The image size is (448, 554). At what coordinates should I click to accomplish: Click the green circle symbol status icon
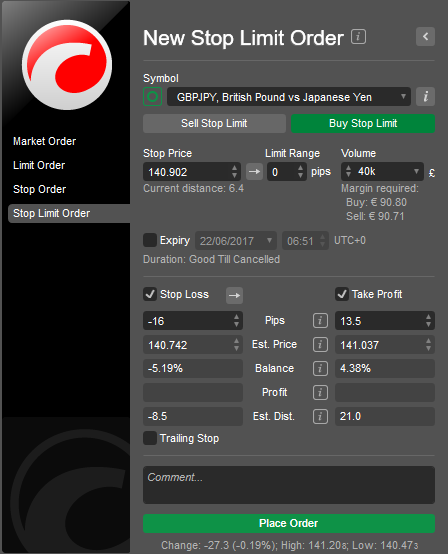coord(153,96)
